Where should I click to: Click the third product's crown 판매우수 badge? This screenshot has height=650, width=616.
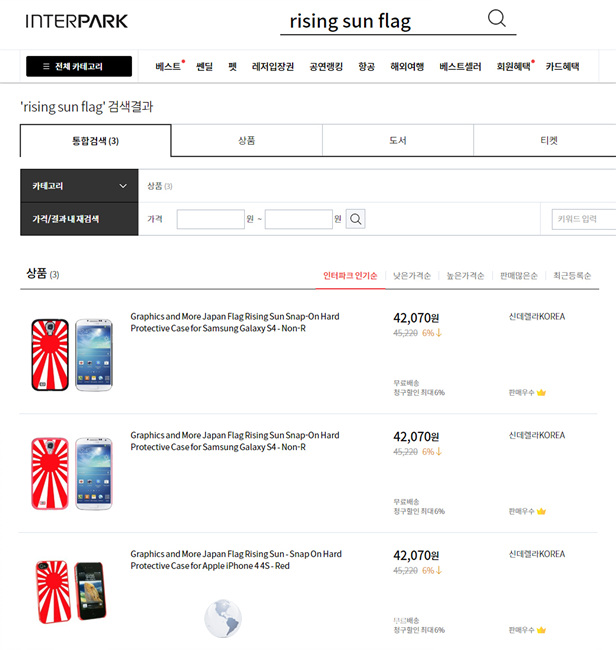(x=527, y=630)
